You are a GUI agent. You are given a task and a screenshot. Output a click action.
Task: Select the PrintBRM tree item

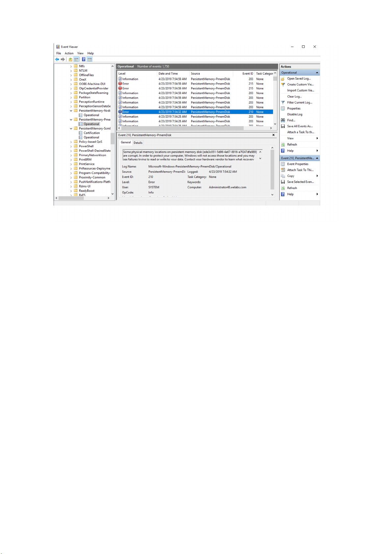click(85, 160)
